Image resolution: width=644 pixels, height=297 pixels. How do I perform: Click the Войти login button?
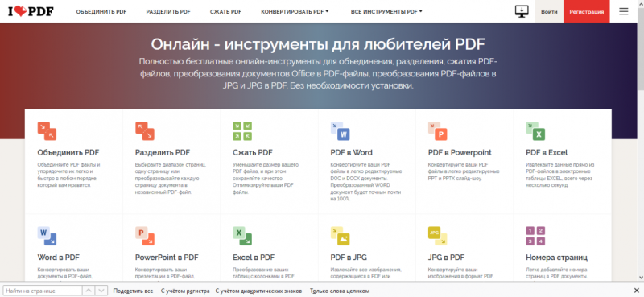tap(549, 11)
